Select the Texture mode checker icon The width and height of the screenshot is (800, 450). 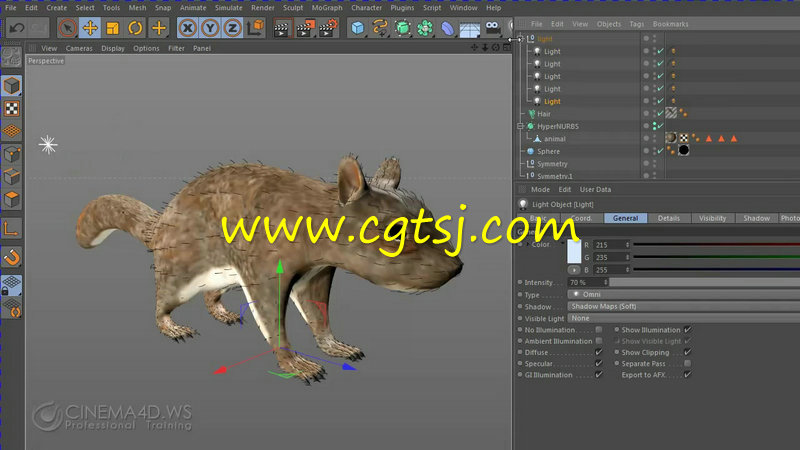click(x=11, y=108)
